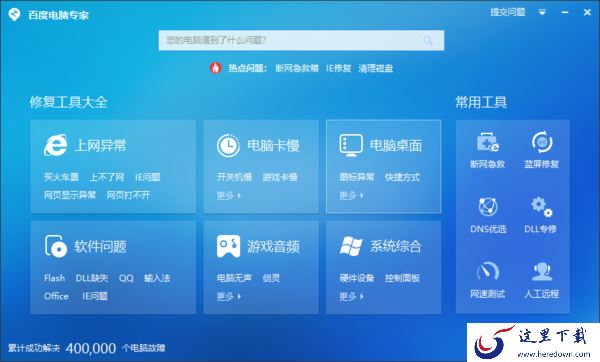Close the Baidu PC Expert window
The image size is (600, 362).
(x=587, y=13)
